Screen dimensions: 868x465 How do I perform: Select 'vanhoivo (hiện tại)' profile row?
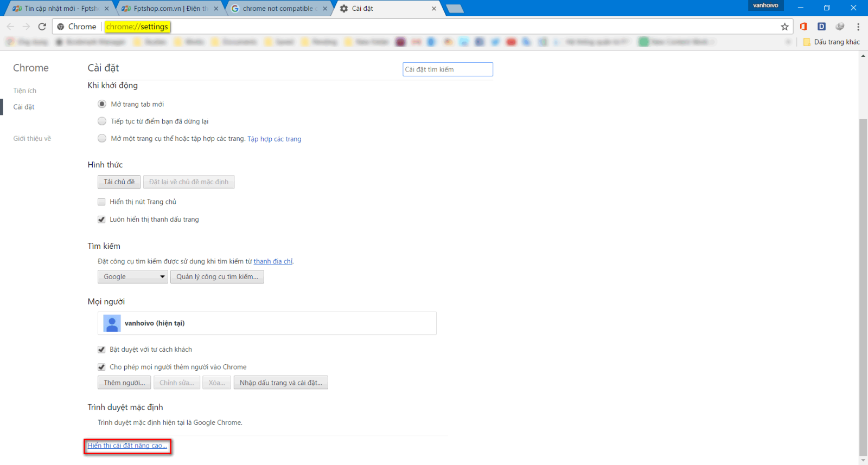[x=267, y=323]
